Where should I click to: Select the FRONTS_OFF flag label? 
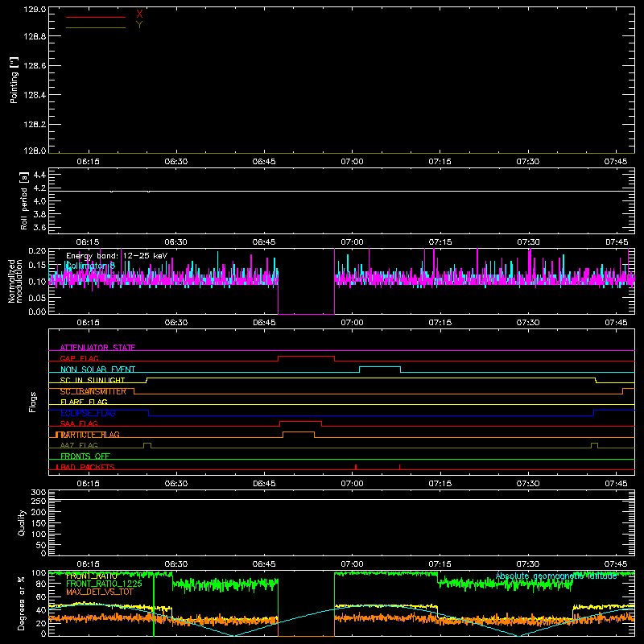(85, 456)
